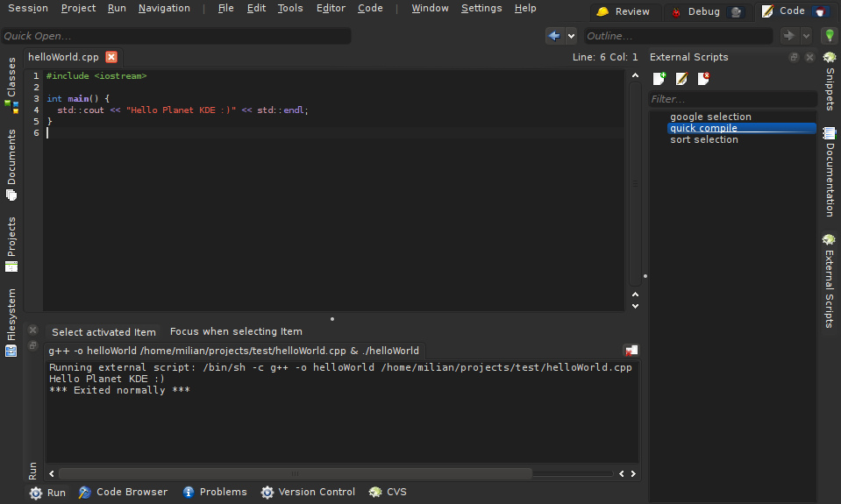
Task: Open the File menu
Action: (x=225, y=8)
